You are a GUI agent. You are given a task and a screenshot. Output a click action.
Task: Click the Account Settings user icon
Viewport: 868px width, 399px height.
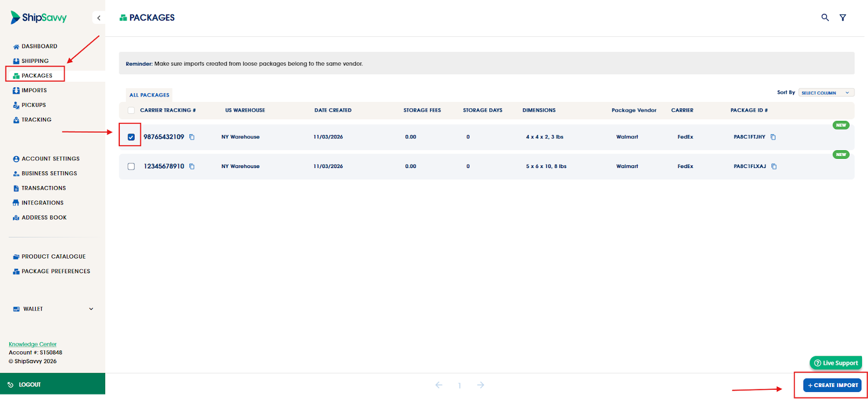click(16, 159)
